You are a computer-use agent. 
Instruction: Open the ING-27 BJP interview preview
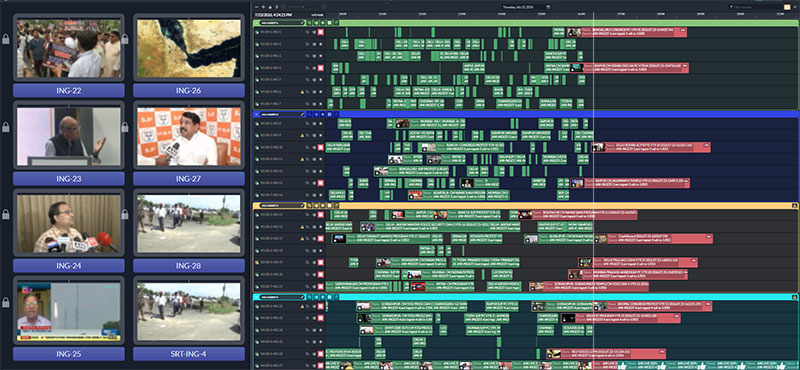(189, 136)
